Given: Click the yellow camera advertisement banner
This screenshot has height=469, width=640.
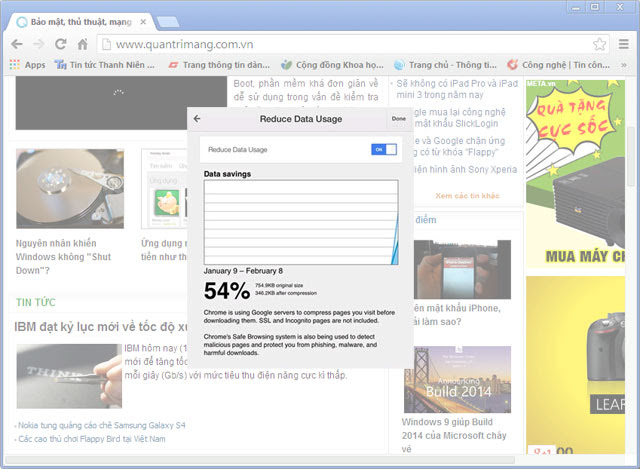Looking at the screenshot, I should pyautogui.click(x=575, y=365).
